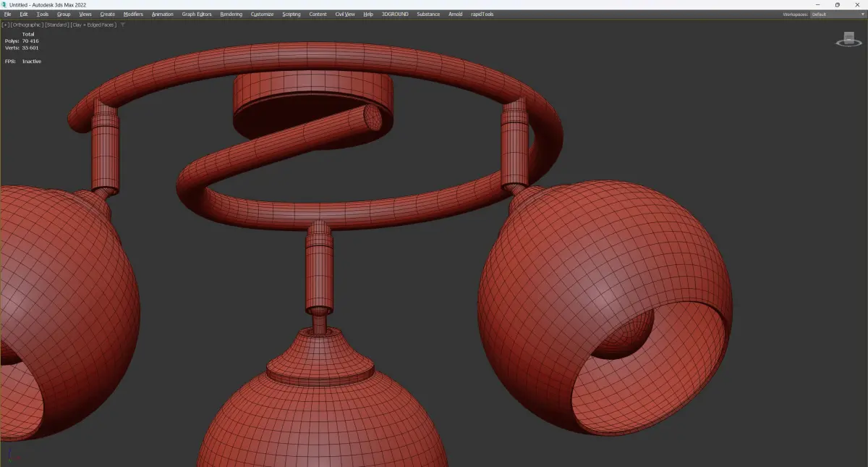Open the [Clay + Edged Faces] display menu
The height and width of the screenshot is (467, 868).
click(94, 25)
